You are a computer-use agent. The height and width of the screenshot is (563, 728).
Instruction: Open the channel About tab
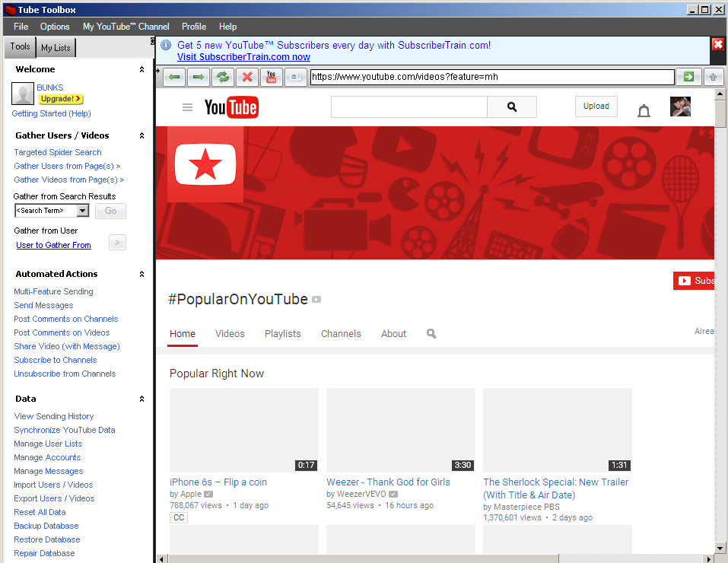click(x=394, y=333)
